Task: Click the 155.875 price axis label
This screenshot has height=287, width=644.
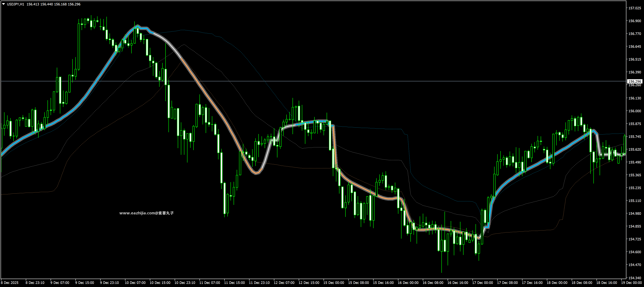Action: pos(635,124)
